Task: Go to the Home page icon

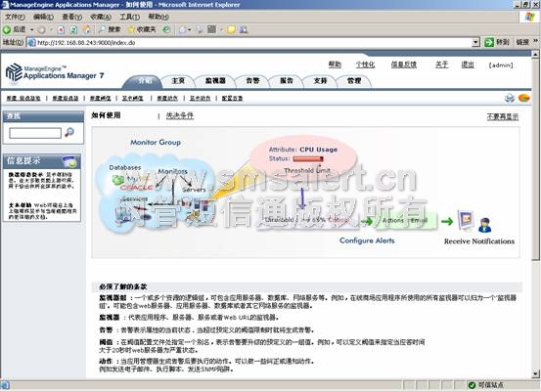Action: 87,30
